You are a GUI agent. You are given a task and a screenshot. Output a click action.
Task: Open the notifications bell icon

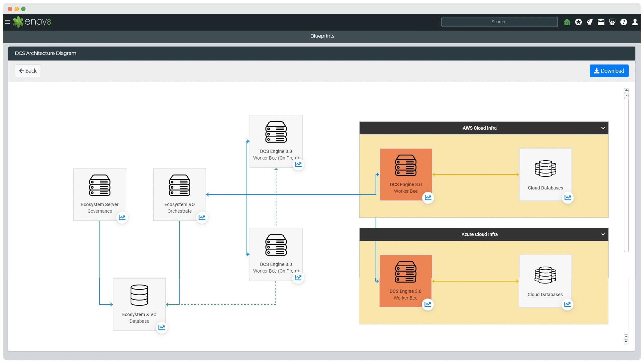(x=589, y=22)
